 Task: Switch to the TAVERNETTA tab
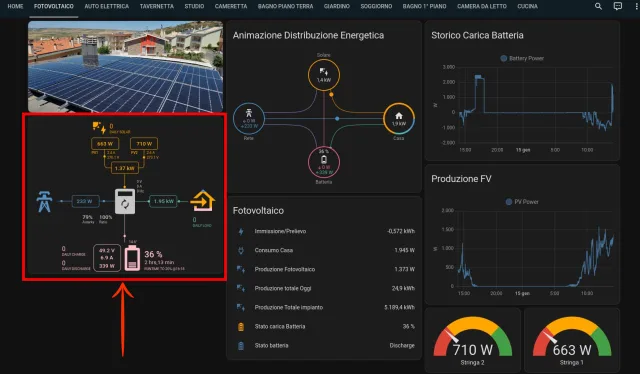(x=157, y=6)
